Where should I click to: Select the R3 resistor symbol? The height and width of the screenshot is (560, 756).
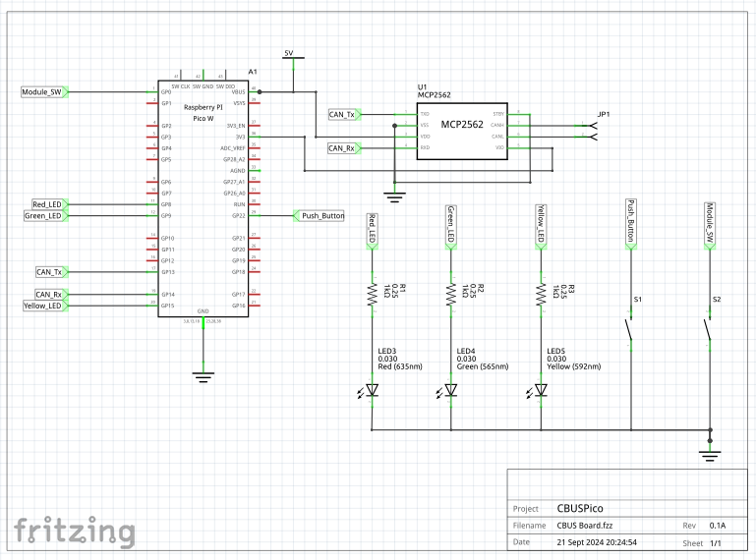pos(541,294)
